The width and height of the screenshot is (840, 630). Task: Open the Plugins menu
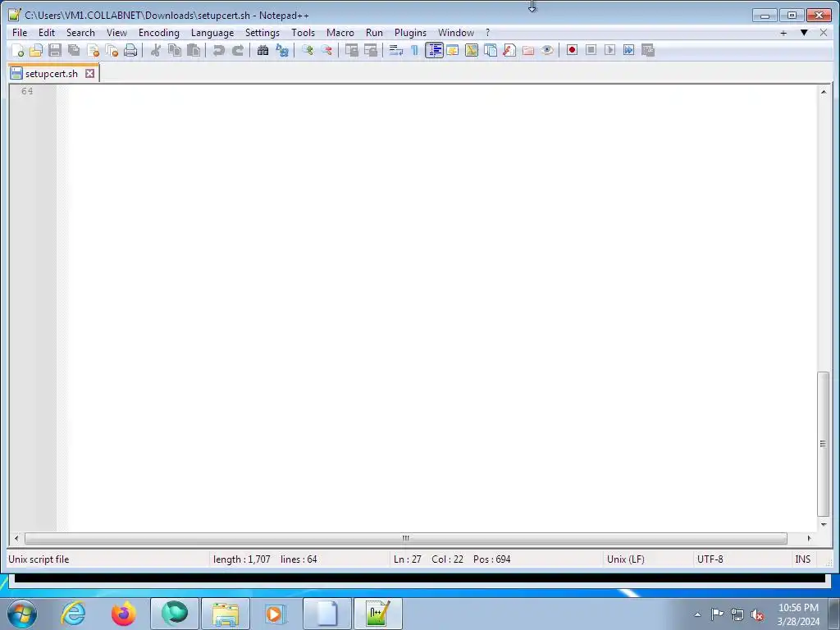(410, 33)
